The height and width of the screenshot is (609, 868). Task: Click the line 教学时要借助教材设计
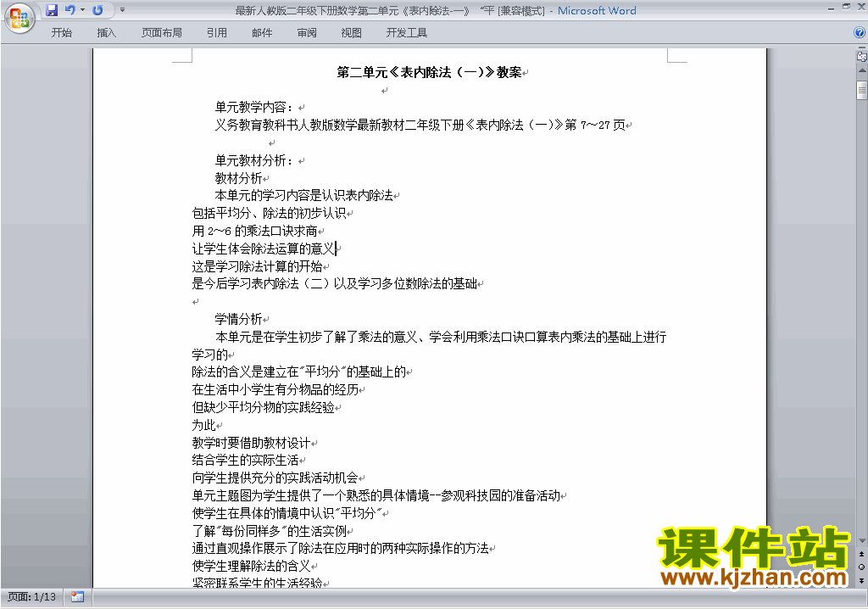coord(251,443)
